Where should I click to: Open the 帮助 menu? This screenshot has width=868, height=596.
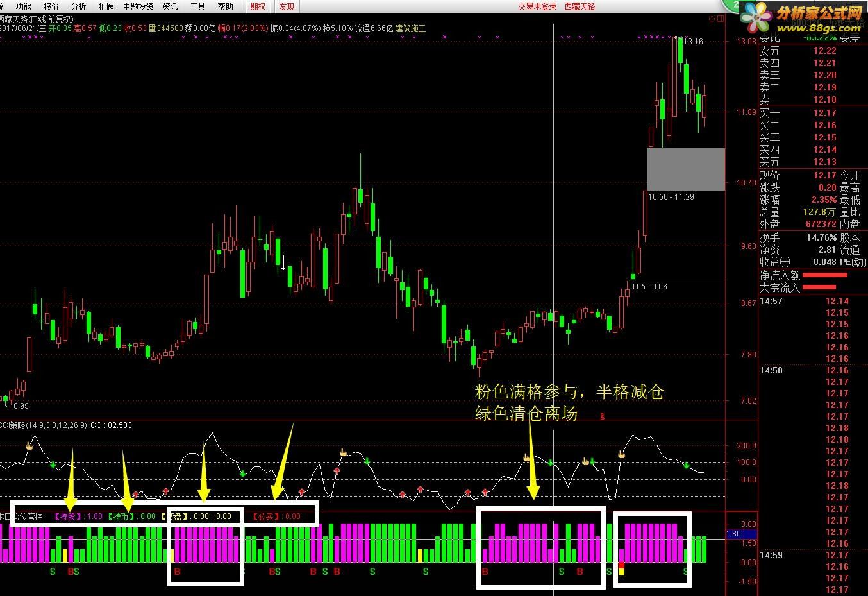tap(225, 6)
